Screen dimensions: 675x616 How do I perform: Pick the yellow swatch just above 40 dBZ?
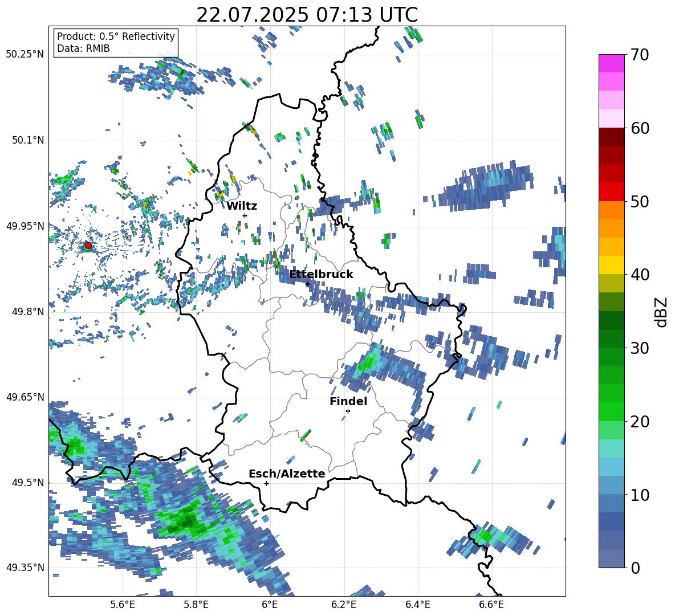(x=611, y=265)
